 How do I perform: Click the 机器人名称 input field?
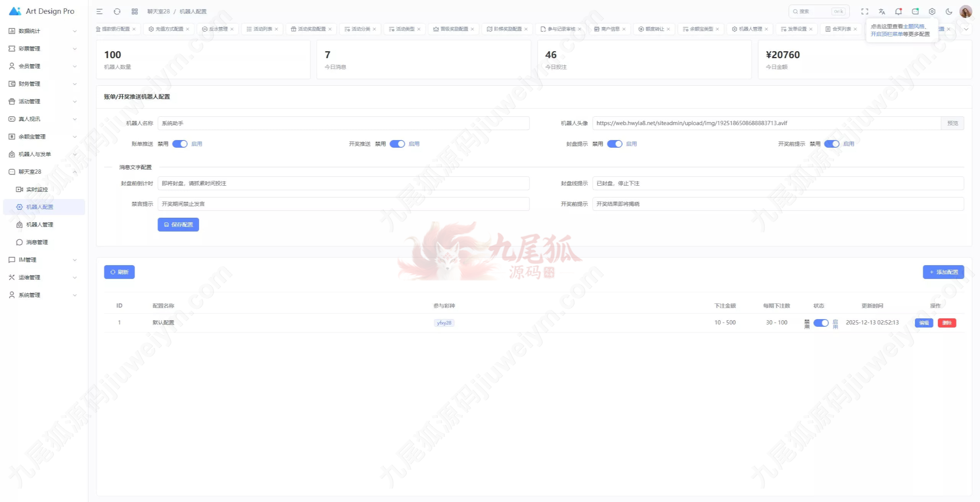tap(343, 123)
